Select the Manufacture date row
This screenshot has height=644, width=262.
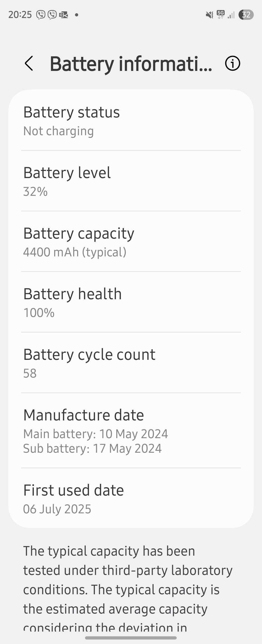pos(131,430)
